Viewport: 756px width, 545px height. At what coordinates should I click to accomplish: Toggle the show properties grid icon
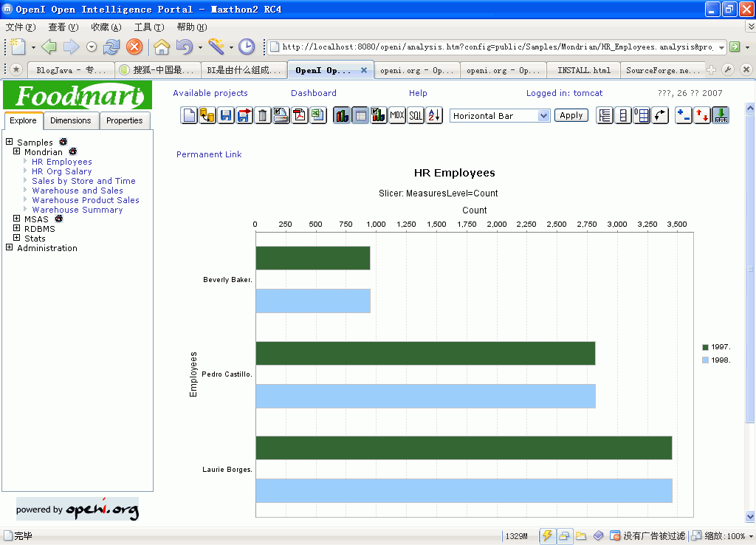point(642,116)
